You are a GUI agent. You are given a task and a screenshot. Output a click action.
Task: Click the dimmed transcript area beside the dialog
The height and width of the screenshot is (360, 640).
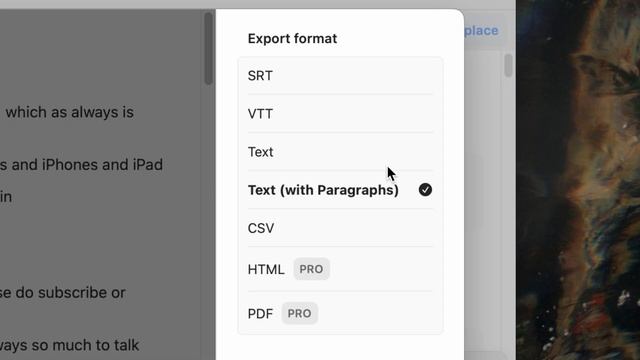tap(102, 245)
